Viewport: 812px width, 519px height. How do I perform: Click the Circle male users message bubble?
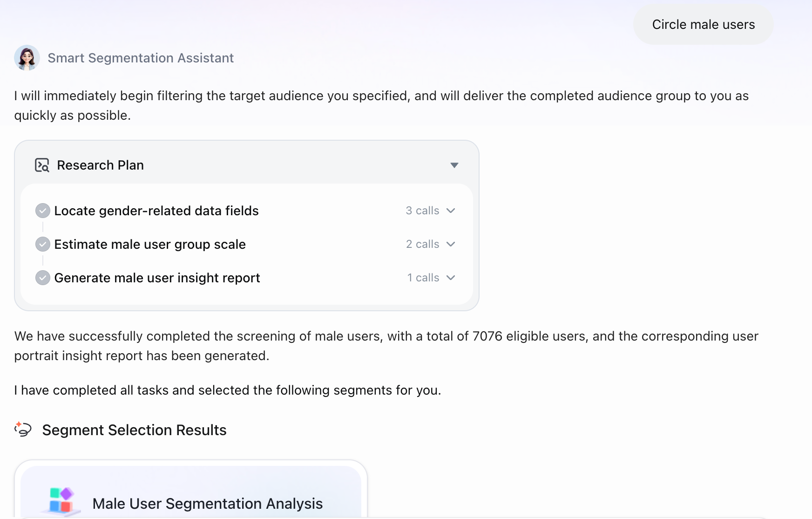pos(703,25)
